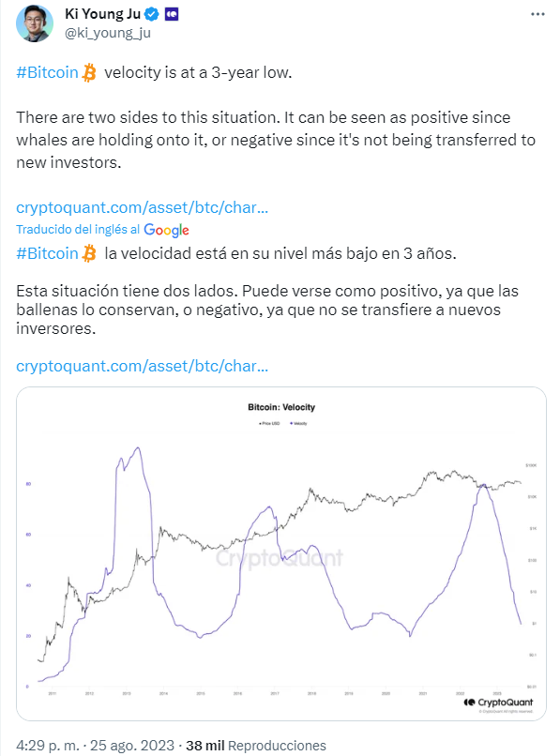Click the blue verified checkmark badge
This screenshot has height=756, width=560.
[x=152, y=14]
